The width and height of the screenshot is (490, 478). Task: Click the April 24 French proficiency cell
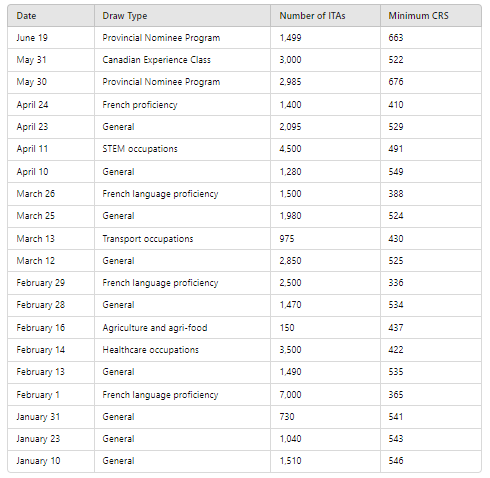(x=182, y=105)
